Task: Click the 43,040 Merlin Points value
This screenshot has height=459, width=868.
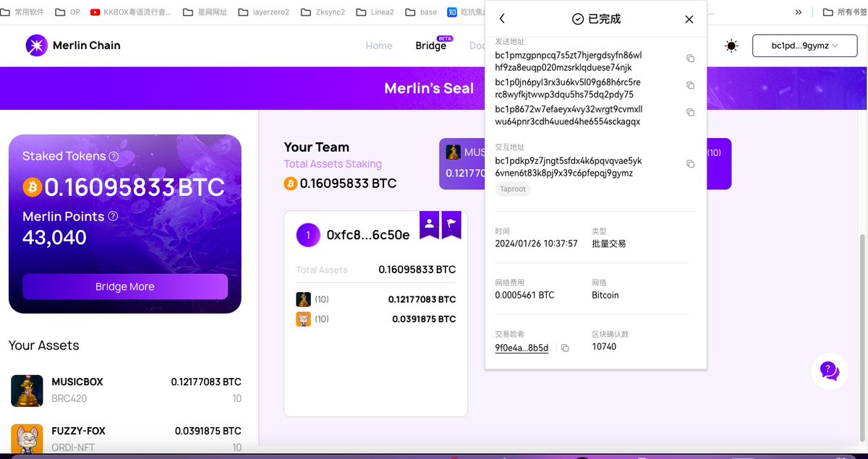Action: click(x=54, y=237)
